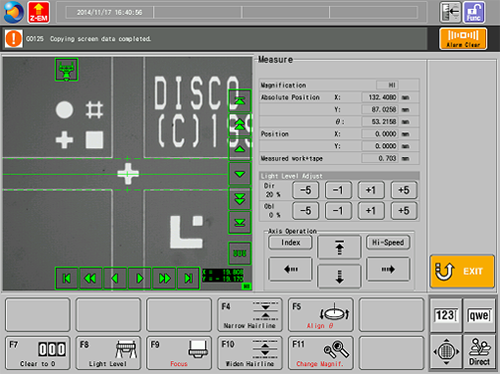Click F11 Change Magnif.
Viewport: 500px width, 374px height.
point(320,353)
